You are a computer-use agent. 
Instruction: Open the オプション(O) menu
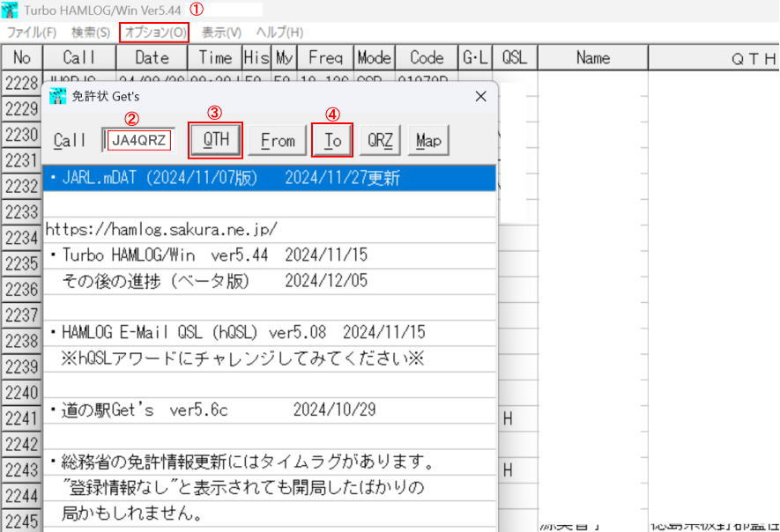click(155, 33)
